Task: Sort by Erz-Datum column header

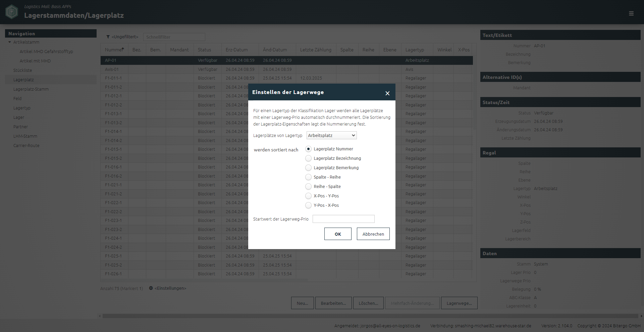Action: click(240, 50)
